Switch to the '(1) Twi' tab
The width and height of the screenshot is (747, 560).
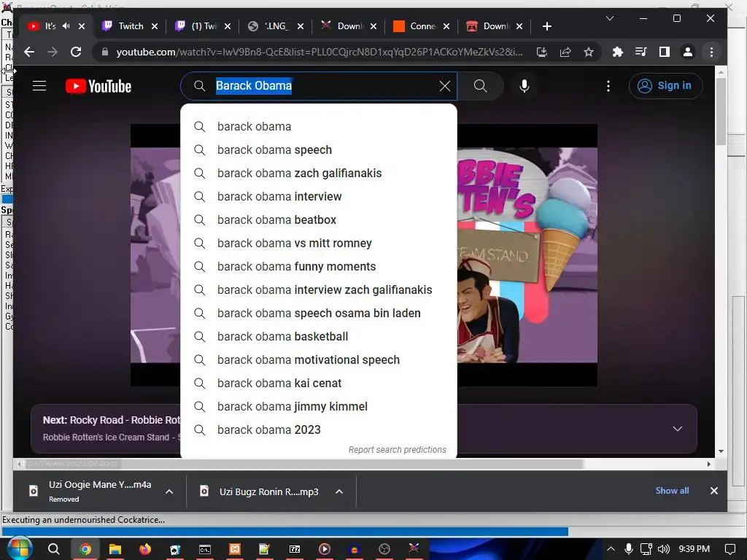(204, 26)
